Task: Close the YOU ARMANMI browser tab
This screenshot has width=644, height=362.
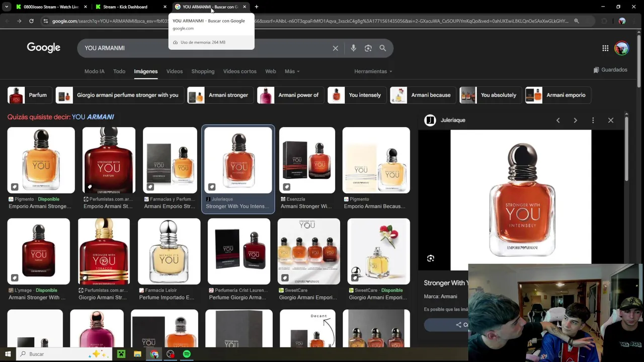Action: [x=245, y=7]
